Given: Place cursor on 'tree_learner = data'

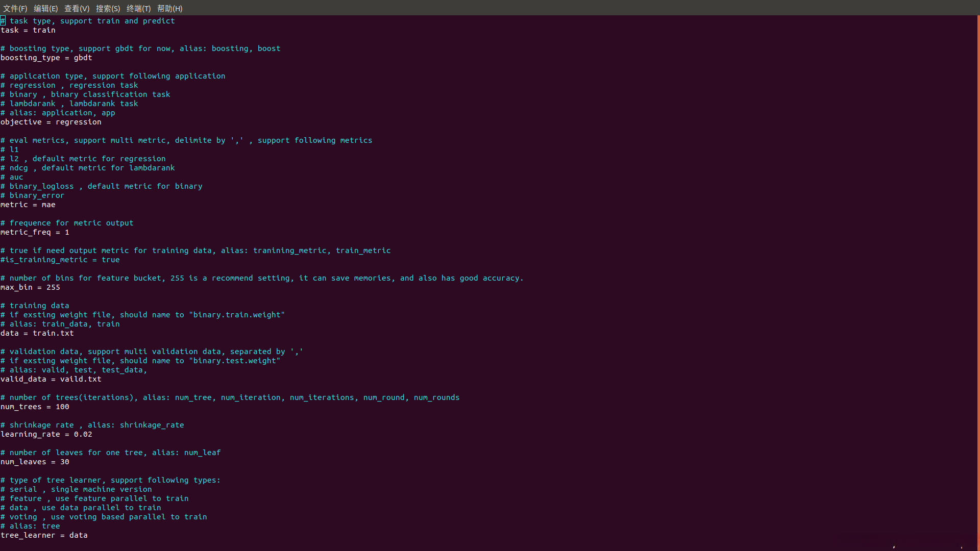Looking at the screenshot, I should 44,535.
